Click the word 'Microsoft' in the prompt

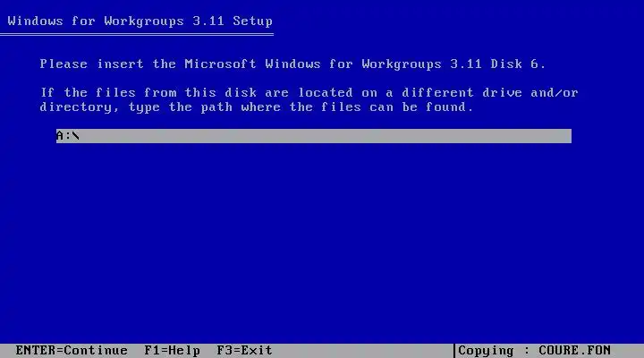click(220, 64)
